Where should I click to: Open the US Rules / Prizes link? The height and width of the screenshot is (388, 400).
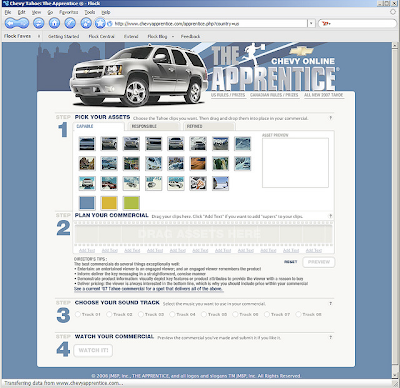coord(228,95)
